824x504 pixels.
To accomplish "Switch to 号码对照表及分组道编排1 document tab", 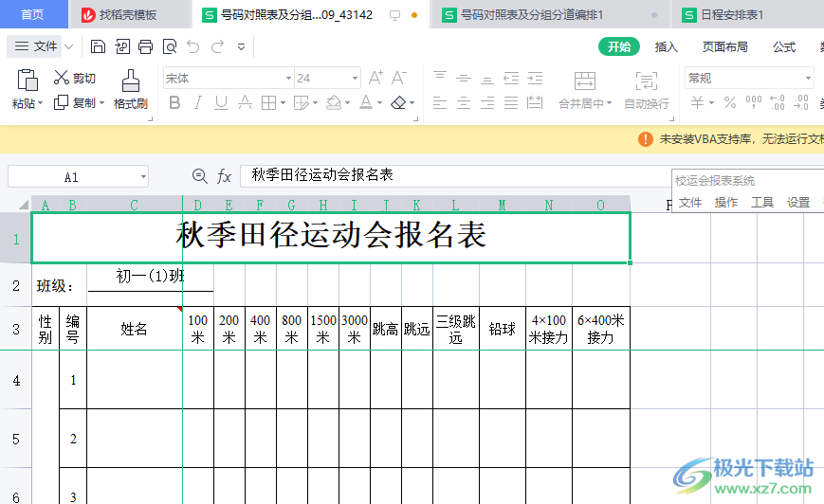I will pyautogui.click(x=550, y=15).
